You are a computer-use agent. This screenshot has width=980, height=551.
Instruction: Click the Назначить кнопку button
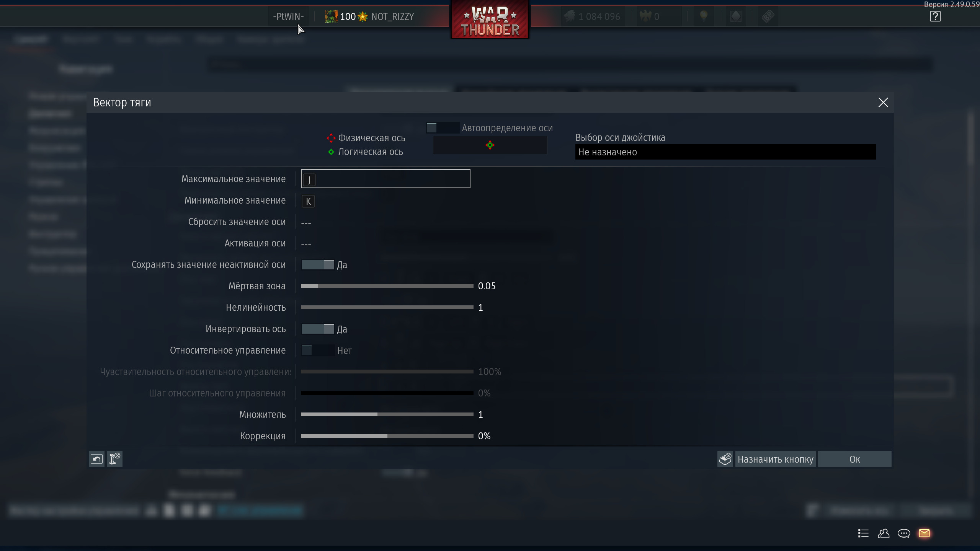coord(775,459)
